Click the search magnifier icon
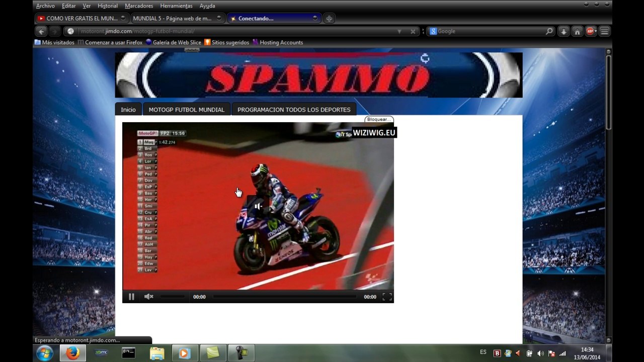Screen dimensions: 644x362 click(549, 31)
